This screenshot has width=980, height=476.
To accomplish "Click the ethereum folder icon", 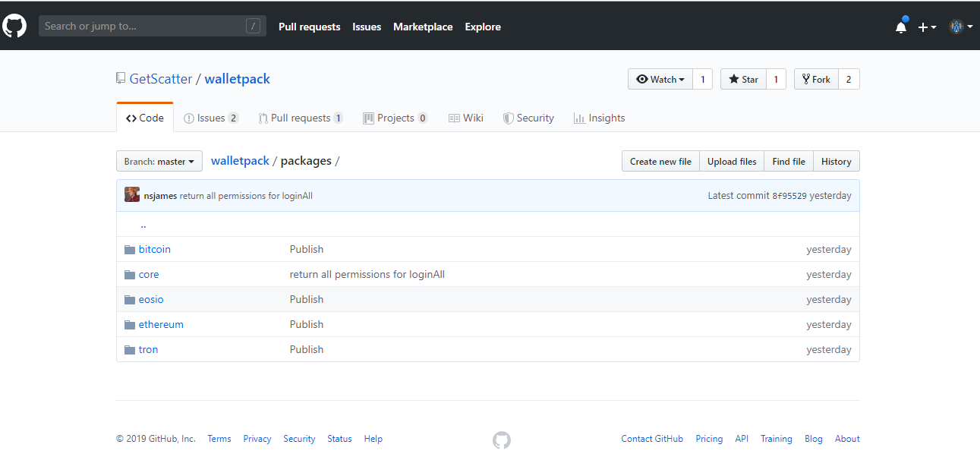I will tap(130, 325).
